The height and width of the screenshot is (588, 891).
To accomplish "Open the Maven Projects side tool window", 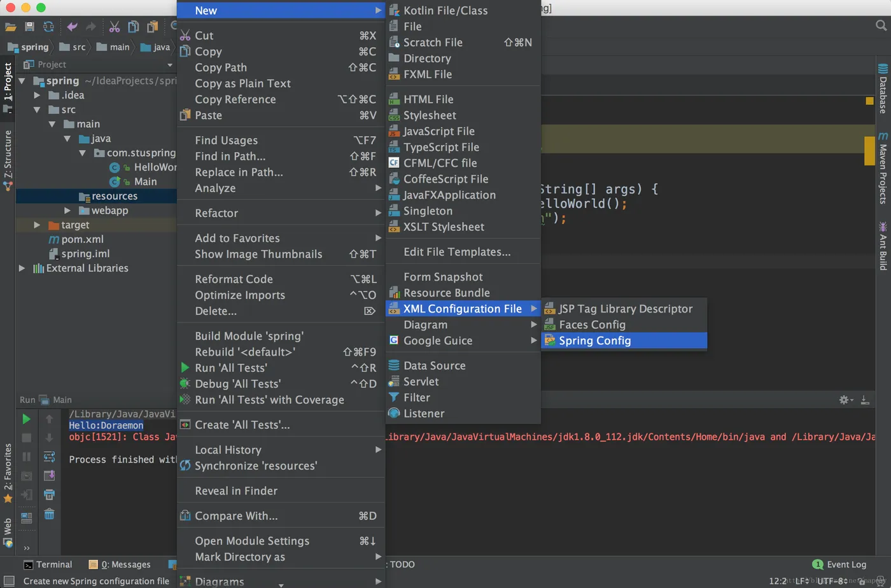I will [x=883, y=168].
